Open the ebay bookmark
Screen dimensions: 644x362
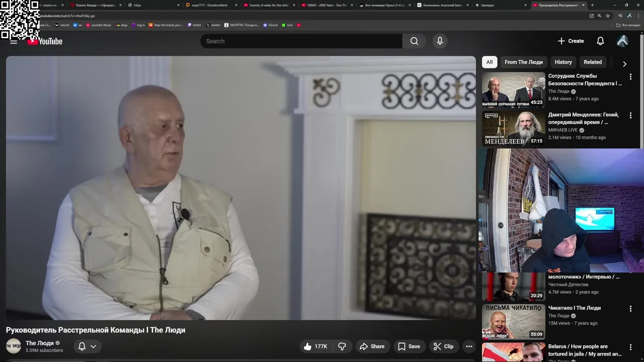121,25
